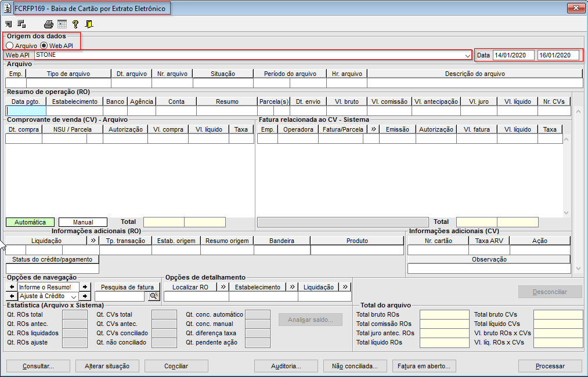Screen dimensions: 588x377
Task: Click the Data pgto. input cell
Action: click(x=26, y=111)
